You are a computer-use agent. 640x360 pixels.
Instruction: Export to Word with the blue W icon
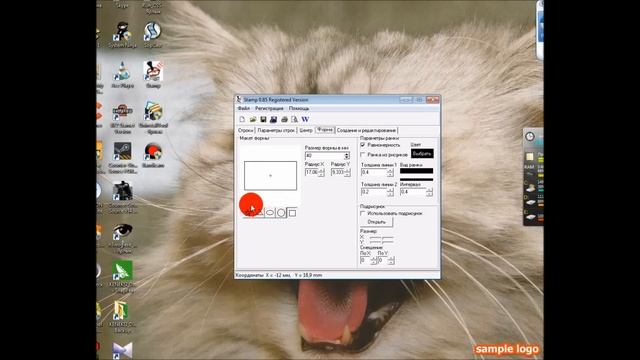coord(305,119)
